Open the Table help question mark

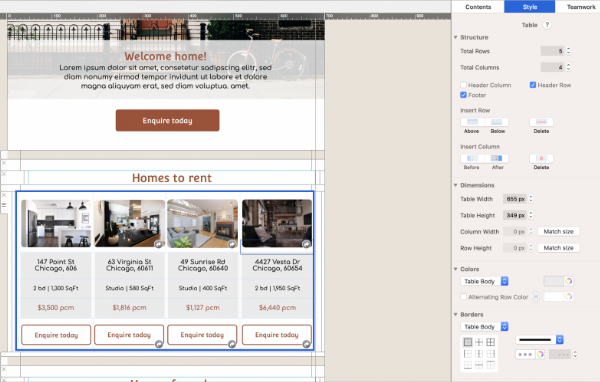547,25
